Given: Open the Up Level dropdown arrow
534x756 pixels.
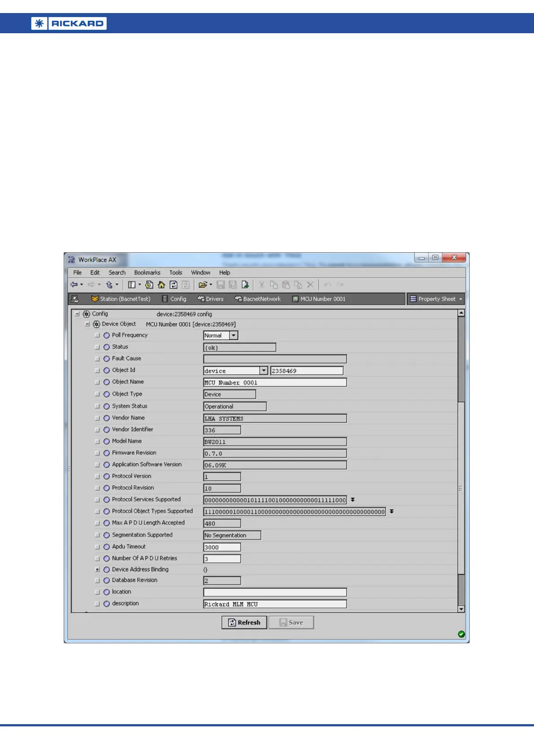Looking at the screenshot, I should tap(117, 285).
